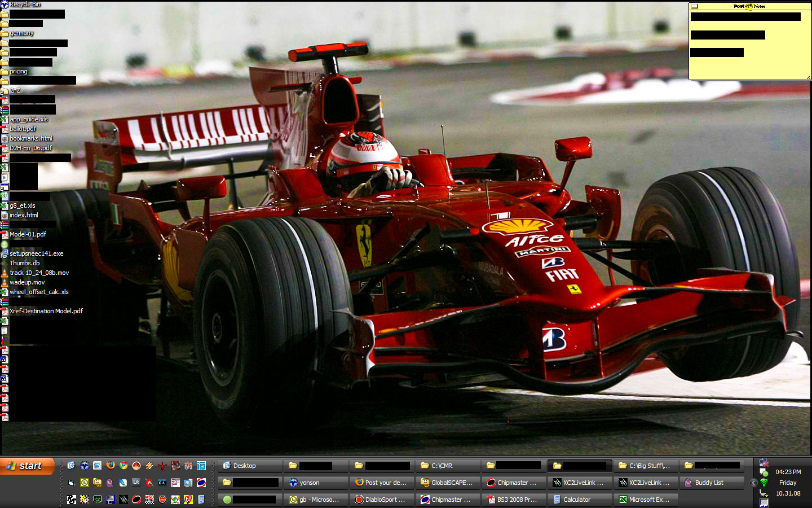Open the pricing folder on the desktop
The image size is (812, 508).
14,72
